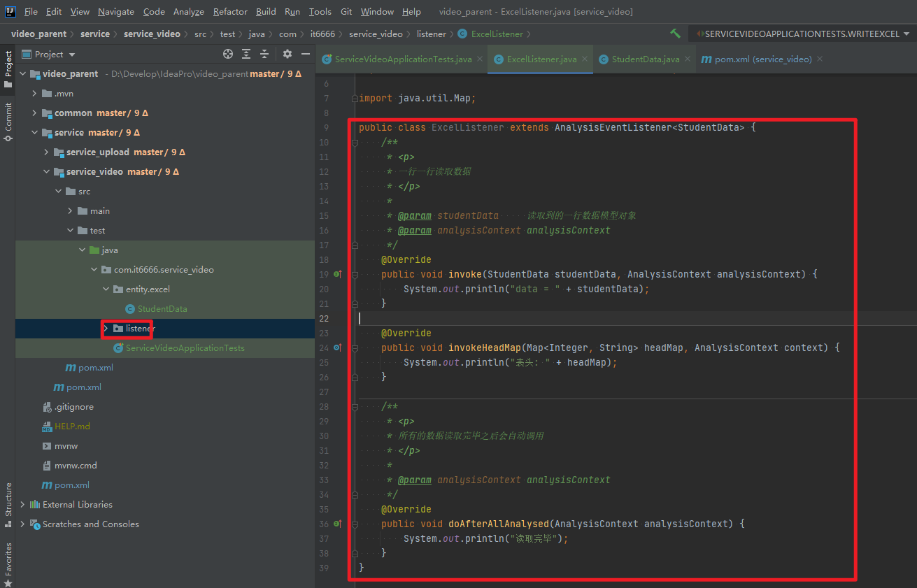The width and height of the screenshot is (917, 588).
Task: Fold the Javadoc comment at line 28
Action: click(x=355, y=406)
